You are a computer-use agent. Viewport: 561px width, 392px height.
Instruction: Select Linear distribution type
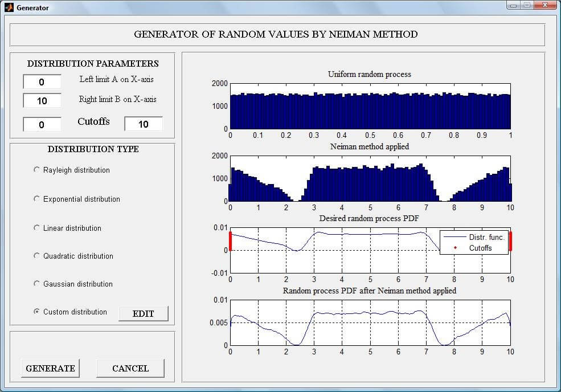tap(38, 228)
